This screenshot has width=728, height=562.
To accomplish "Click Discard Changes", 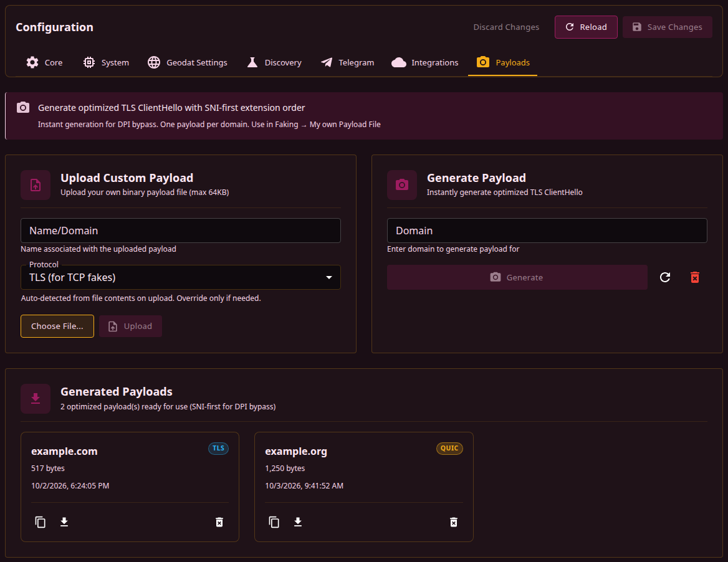I will (x=506, y=27).
